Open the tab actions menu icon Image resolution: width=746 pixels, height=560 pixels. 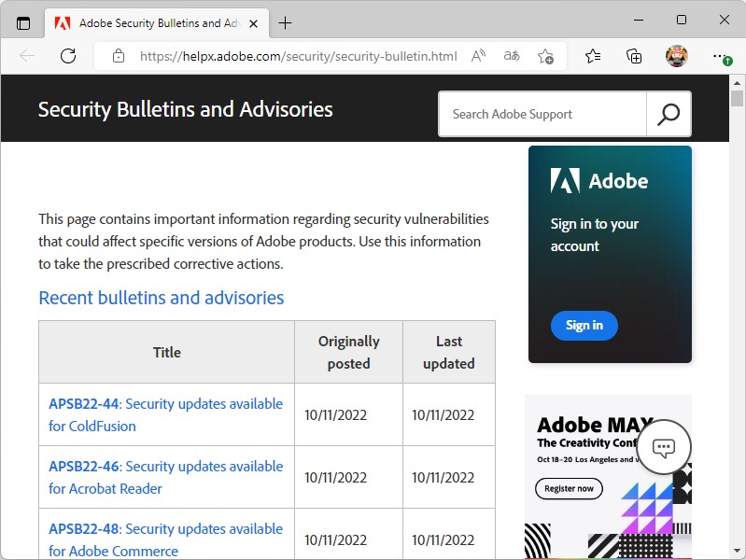click(23, 22)
